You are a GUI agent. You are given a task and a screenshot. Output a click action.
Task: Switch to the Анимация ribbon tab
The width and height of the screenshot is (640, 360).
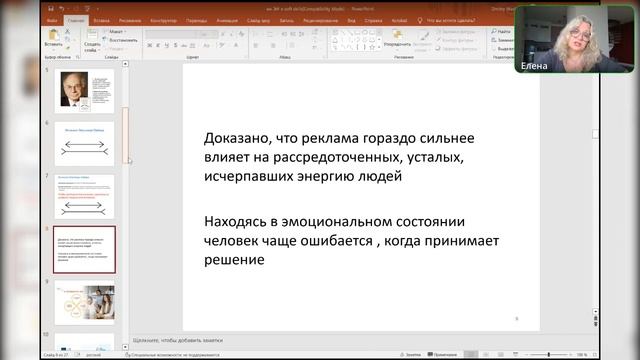point(227,20)
